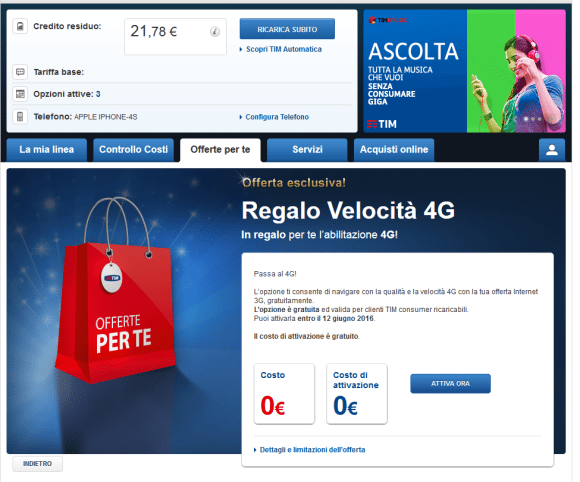Click the info icon beside credit amount
The image size is (580, 482).
[x=215, y=32]
